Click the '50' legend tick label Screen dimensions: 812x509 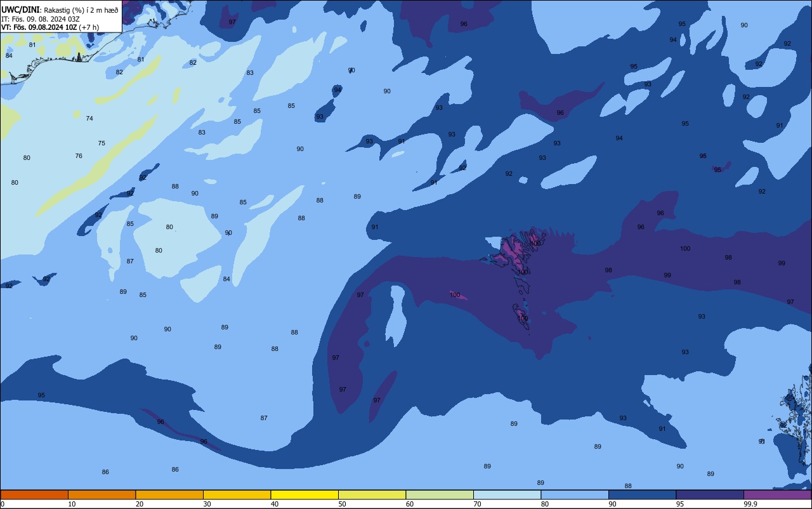342,504
